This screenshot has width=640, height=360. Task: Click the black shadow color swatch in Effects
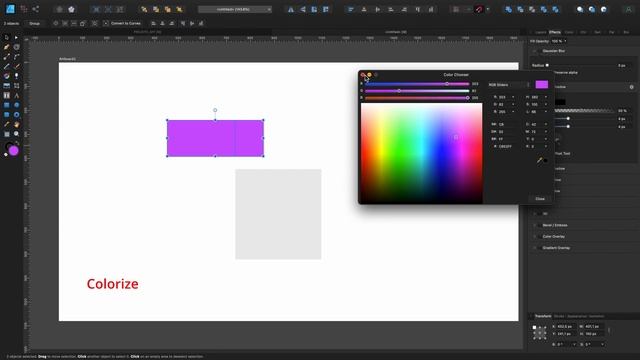tap(560, 102)
